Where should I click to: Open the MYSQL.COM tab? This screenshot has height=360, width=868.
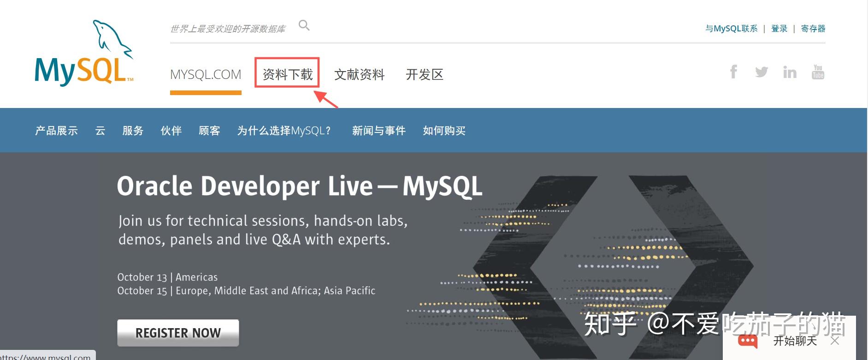206,74
